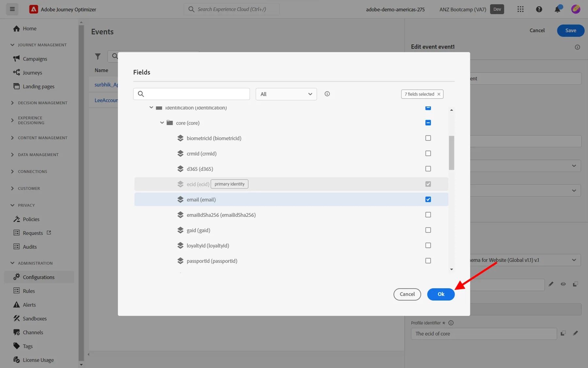Image resolution: width=588 pixels, height=368 pixels.
Task: Click the Profile identifier info icon
Action: click(451, 323)
